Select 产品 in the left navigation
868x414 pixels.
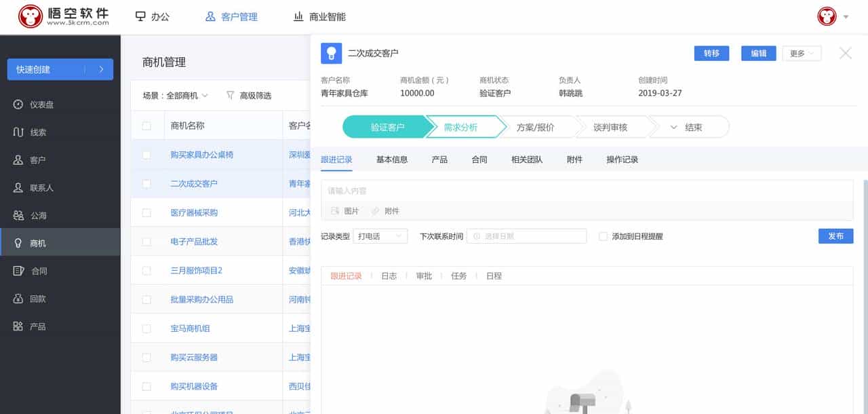[x=39, y=326]
